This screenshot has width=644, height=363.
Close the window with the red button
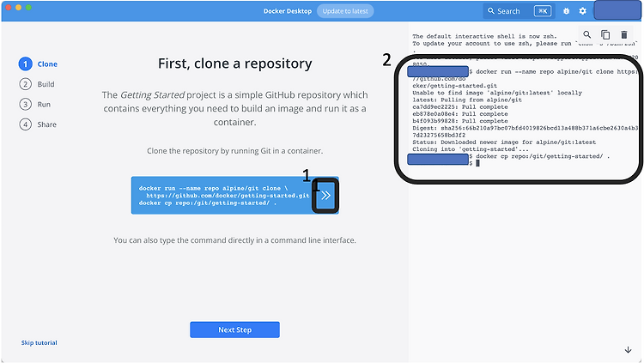point(9,8)
